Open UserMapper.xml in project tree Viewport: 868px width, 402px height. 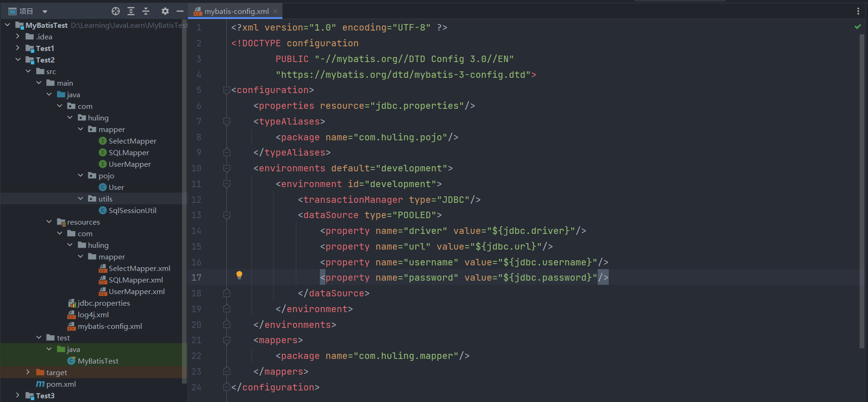(137, 291)
